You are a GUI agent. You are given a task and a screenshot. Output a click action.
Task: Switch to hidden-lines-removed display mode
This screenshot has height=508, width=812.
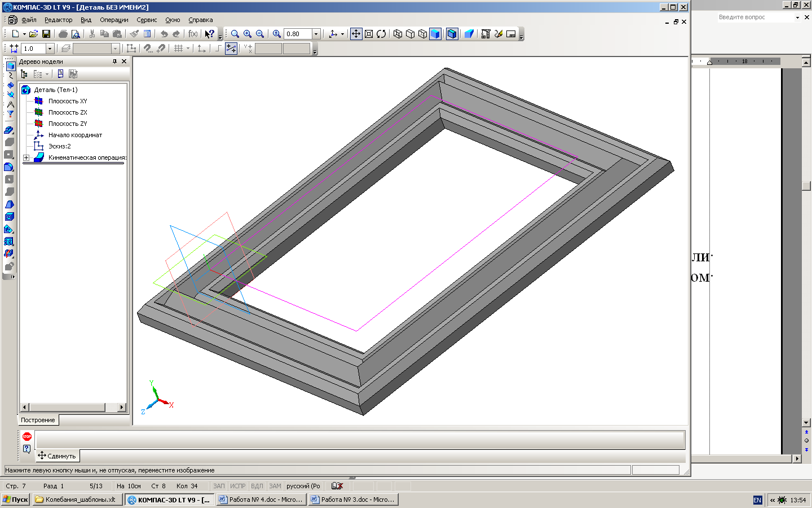point(410,34)
